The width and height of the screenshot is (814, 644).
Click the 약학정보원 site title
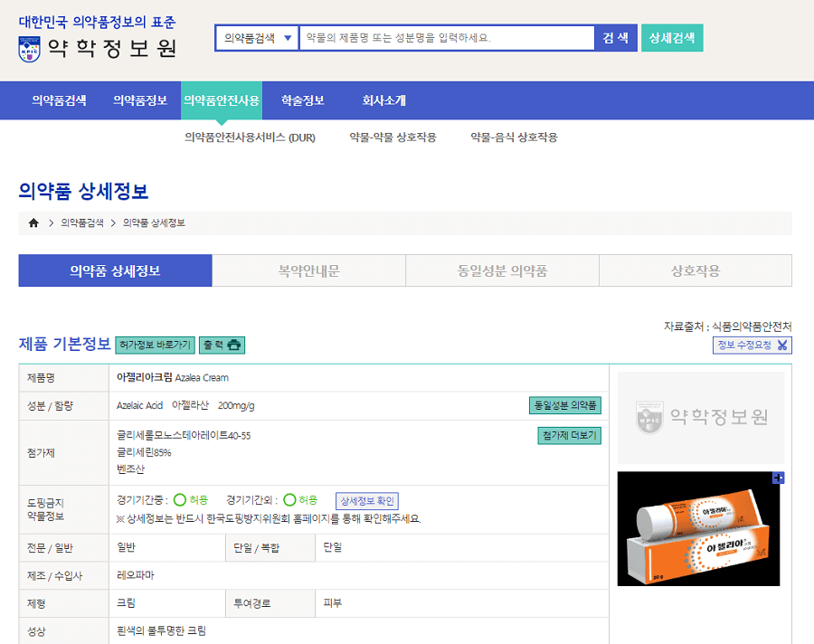(x=112, y=49)
